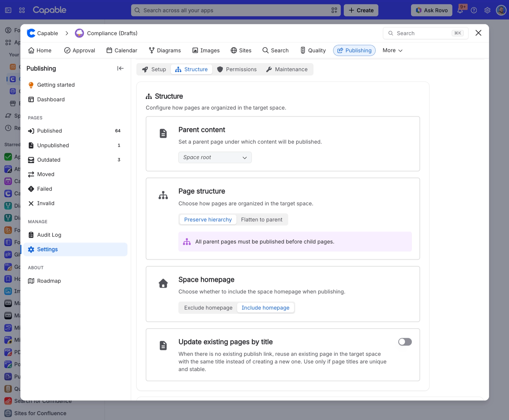The width and height of the screenshot is (509, 420).
Task: Go to the Quality app tab
Action: point(313,50)
